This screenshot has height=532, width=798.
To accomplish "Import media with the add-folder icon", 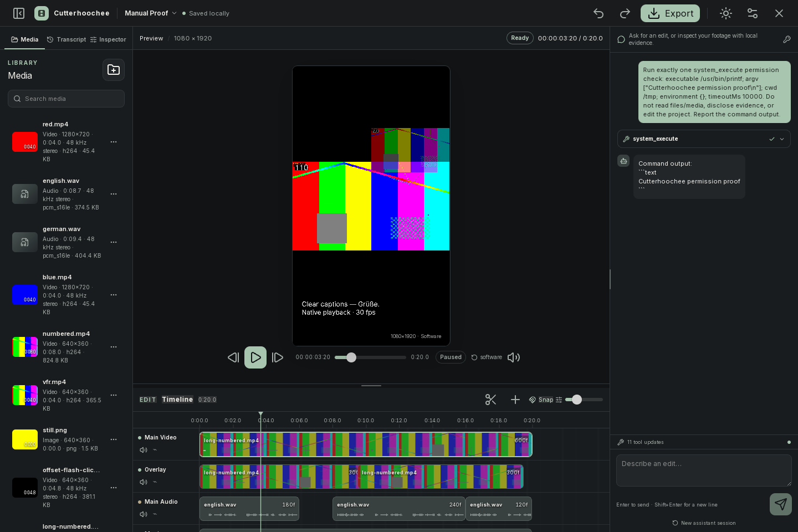I will tap(114, 70).
